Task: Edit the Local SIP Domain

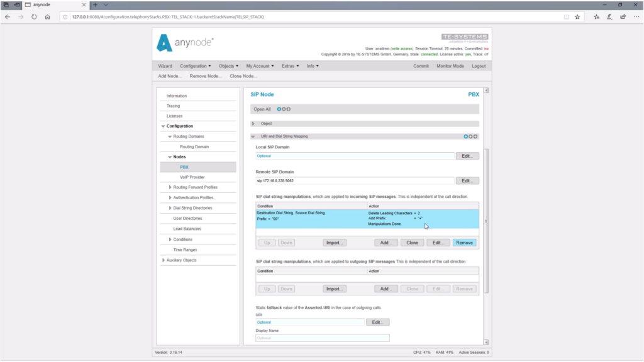Action: click(467, 156)
